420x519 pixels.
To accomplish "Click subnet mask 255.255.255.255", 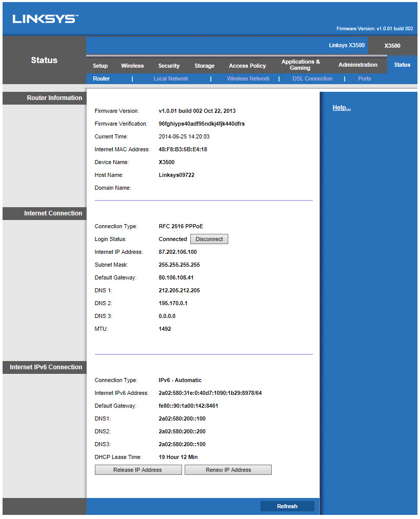I will pyautogui.click(x=179, y=265).
